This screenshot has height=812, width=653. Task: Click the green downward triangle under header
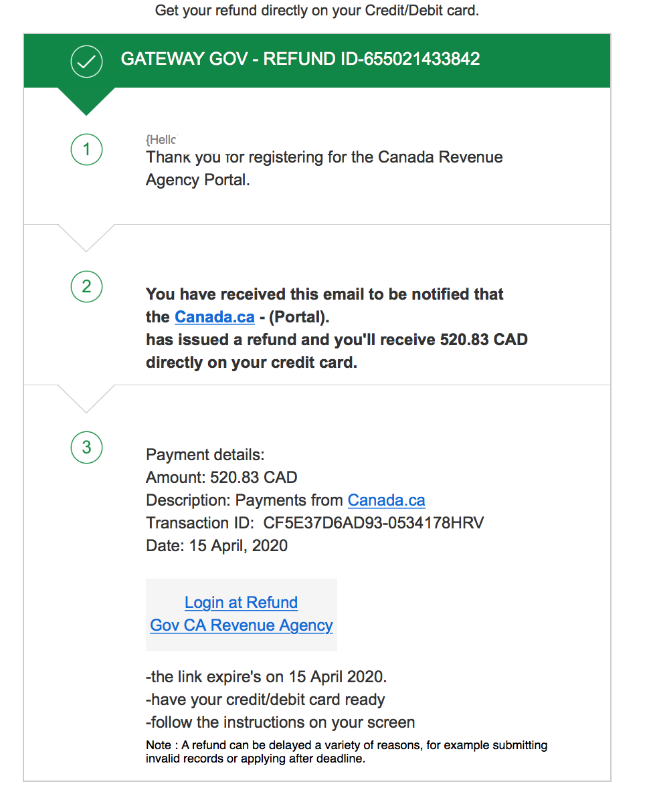86,101
